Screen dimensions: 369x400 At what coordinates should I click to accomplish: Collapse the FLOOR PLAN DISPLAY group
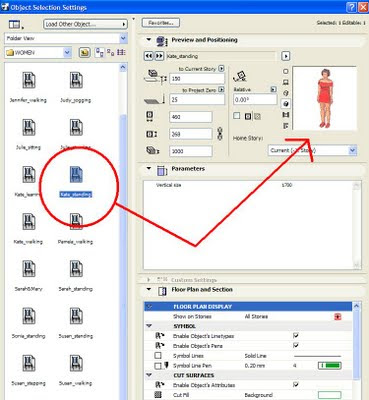tap(149, 306)
